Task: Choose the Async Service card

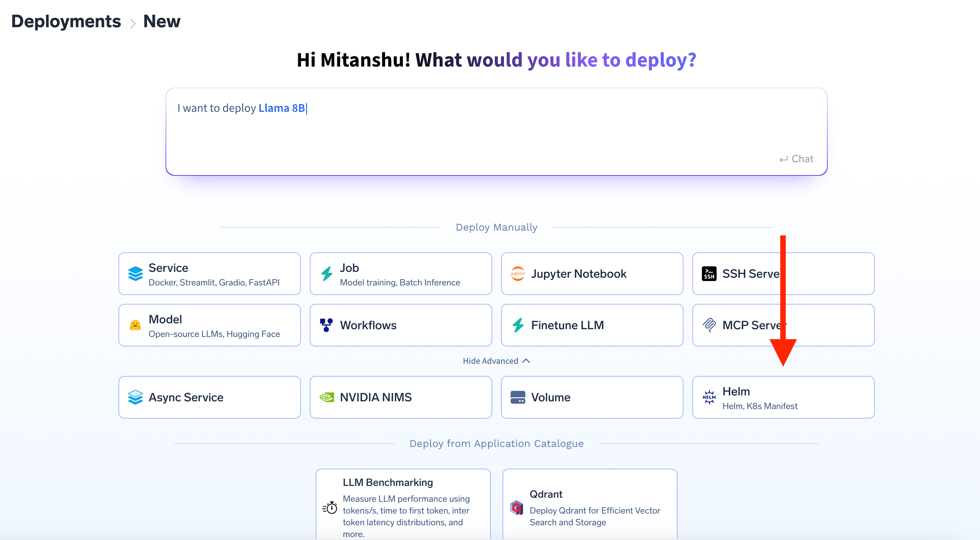Action: pos(210,397)
